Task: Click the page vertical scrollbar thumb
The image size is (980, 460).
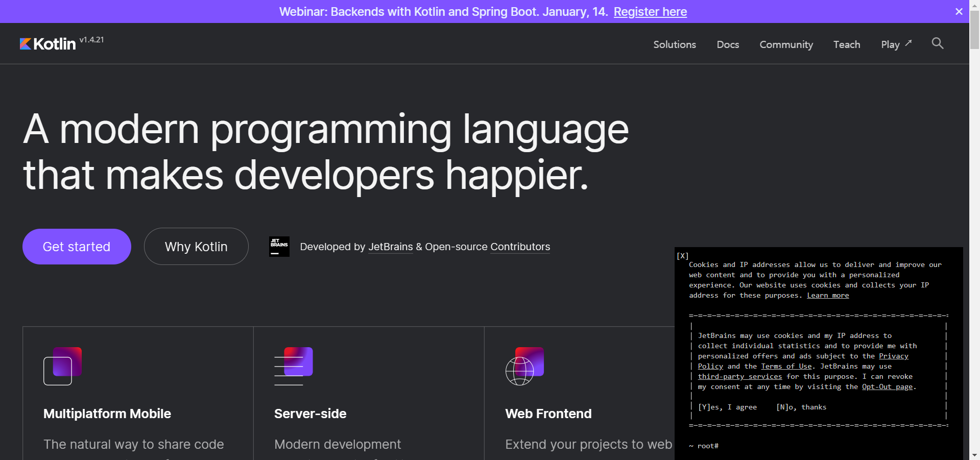Action: [974, 29]
